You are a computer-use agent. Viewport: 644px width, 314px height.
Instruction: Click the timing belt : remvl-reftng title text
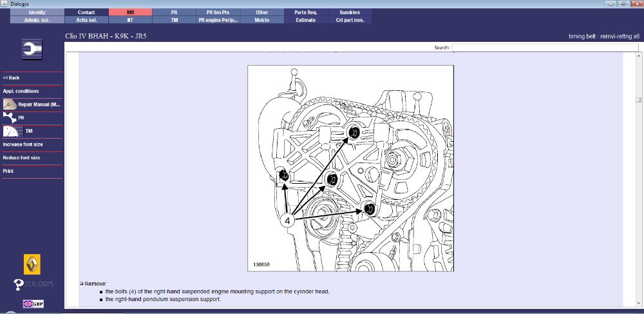coord(604,37)
